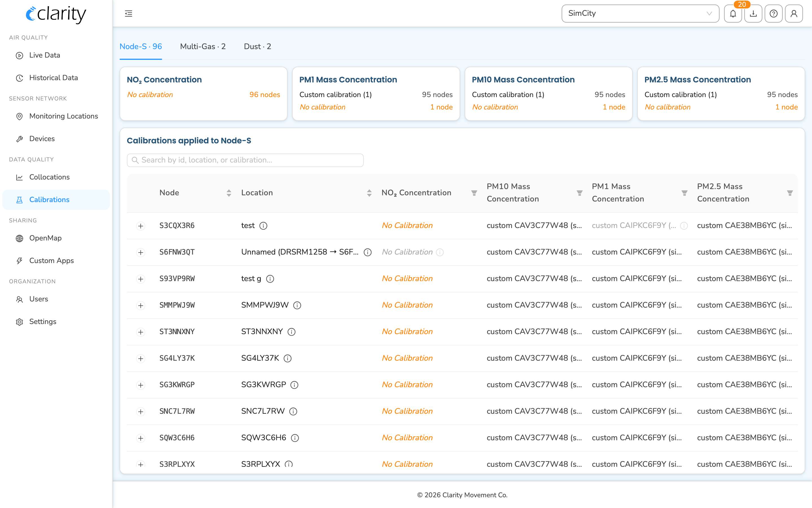Open the Devices section
812x508 pixels.
coord(56,138)
